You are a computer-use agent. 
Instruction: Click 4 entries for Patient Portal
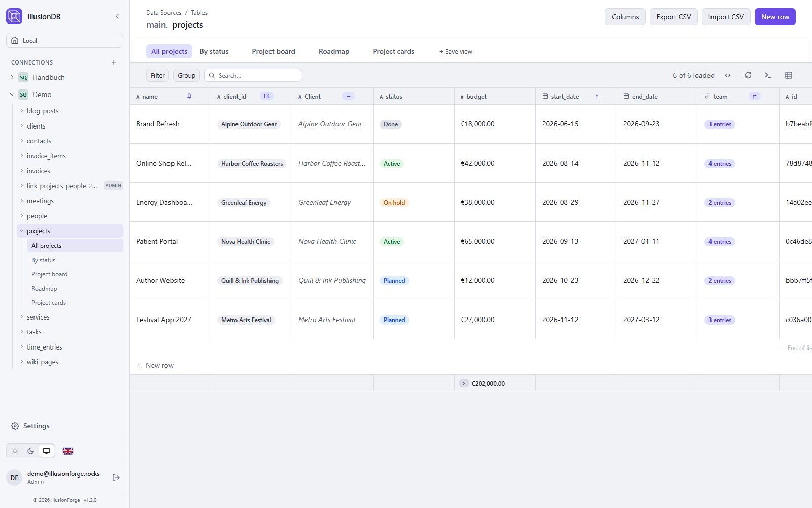pos(720,242)
